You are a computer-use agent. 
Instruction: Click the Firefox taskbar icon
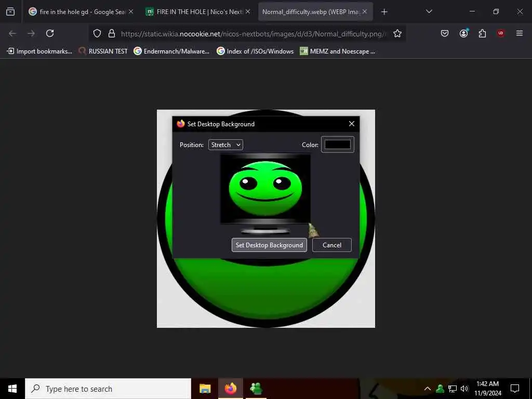point(230,389)
